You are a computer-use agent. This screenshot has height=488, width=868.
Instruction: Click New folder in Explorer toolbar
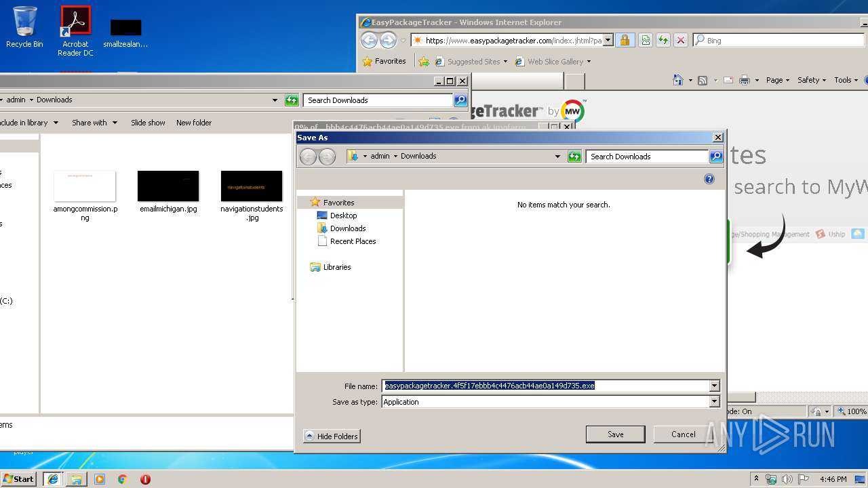pyautogui.click(x=194, y=123)
